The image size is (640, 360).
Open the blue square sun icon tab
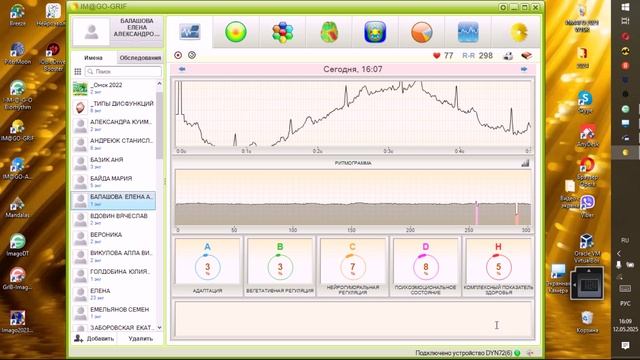[375, 33]
